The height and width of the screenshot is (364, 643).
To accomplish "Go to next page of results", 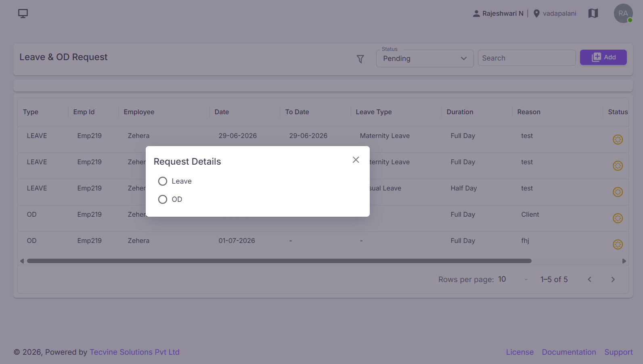I will coord(613,279).
